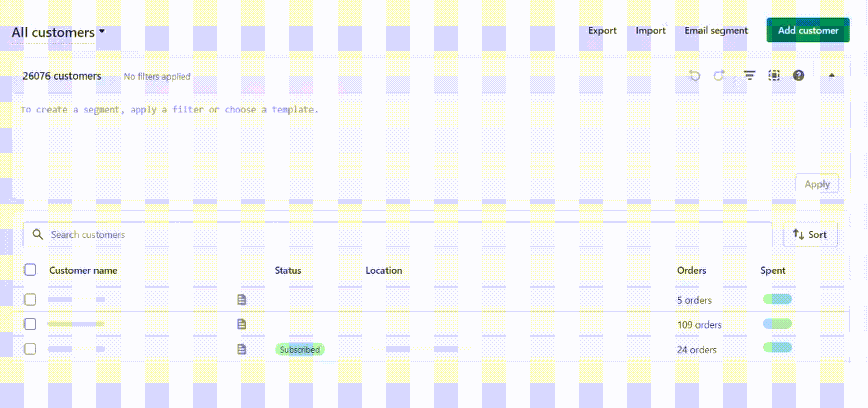The width and height of the screenshot is (868, 408).
Task: Click the Spent column header
Action: [773, 270]
